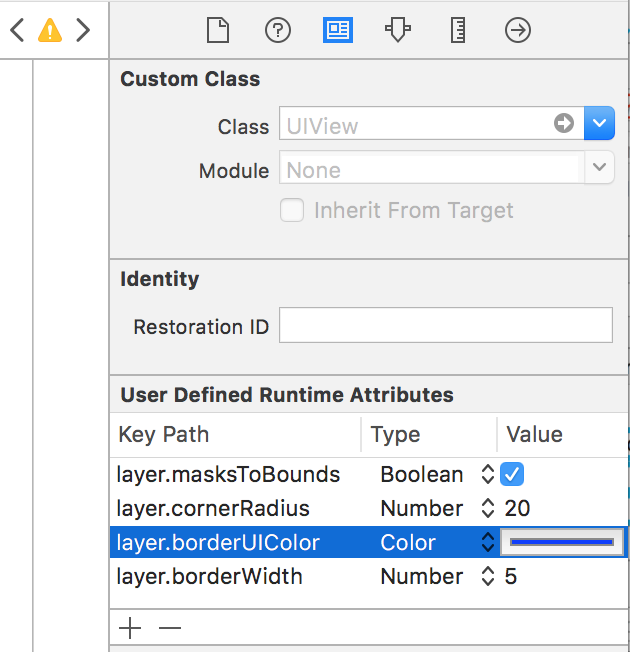The width and height of the screenshot is (630, 652).
Task: Open the Module dropdown list
Action: [599, 167]
